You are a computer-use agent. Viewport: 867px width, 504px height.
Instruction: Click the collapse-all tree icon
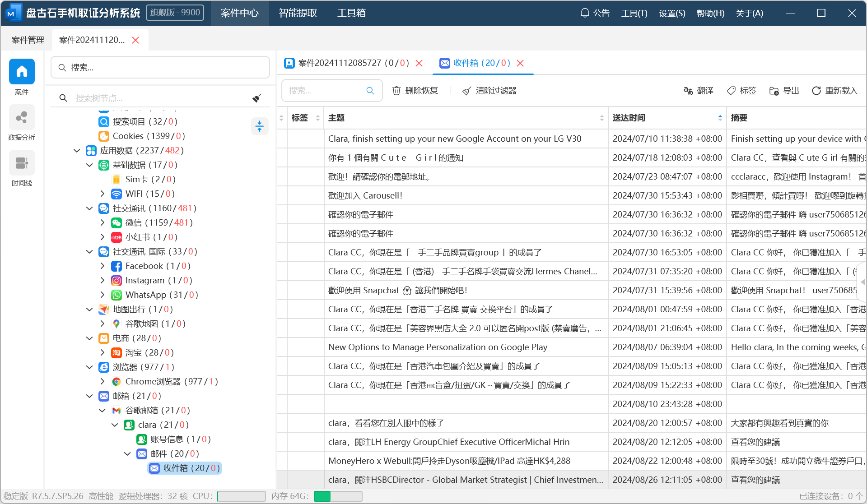pos(260,126)
